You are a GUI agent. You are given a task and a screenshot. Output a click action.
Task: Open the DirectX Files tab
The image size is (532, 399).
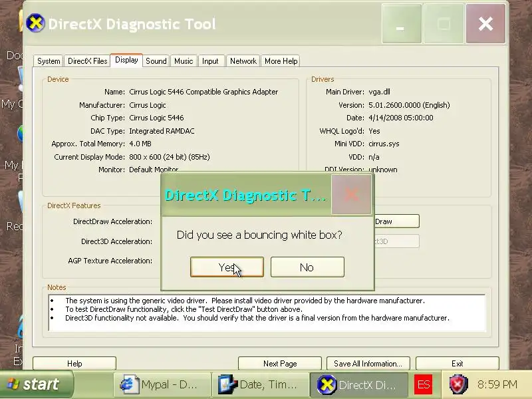click(x=87, y=61)
